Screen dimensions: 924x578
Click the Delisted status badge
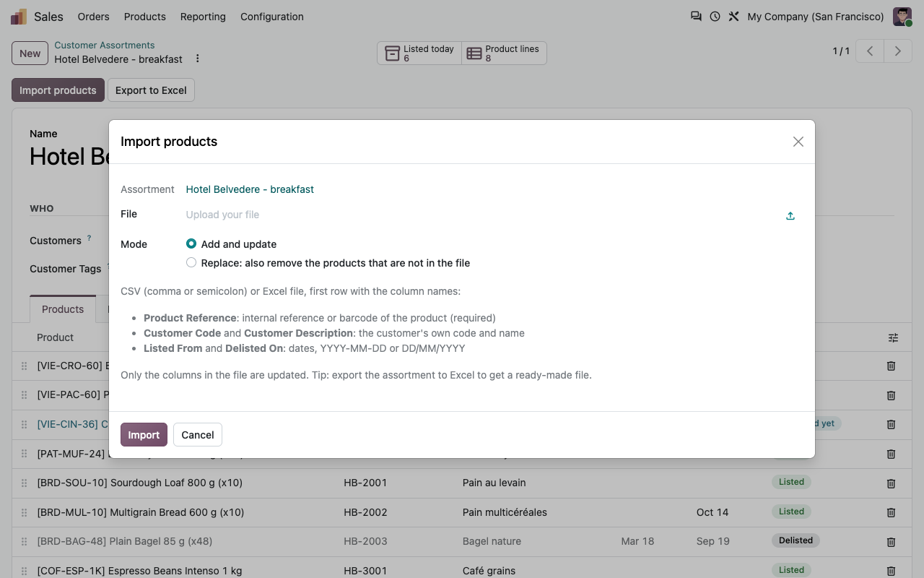796,540
